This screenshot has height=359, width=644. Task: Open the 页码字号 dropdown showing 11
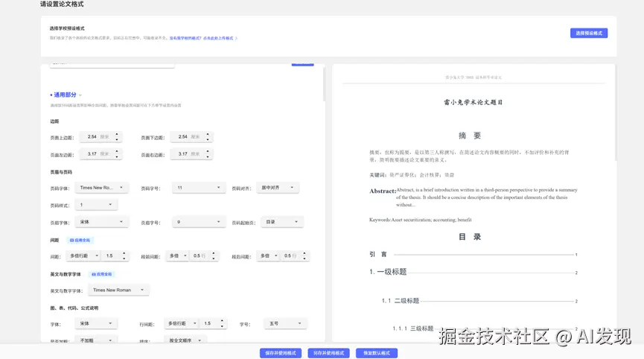[199, 188]
